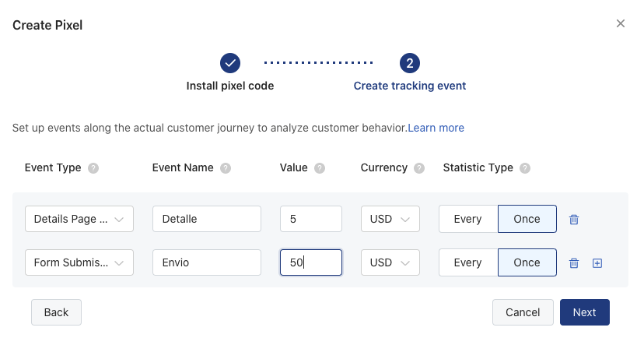Show help tooltip for Value

click(320, 167)
